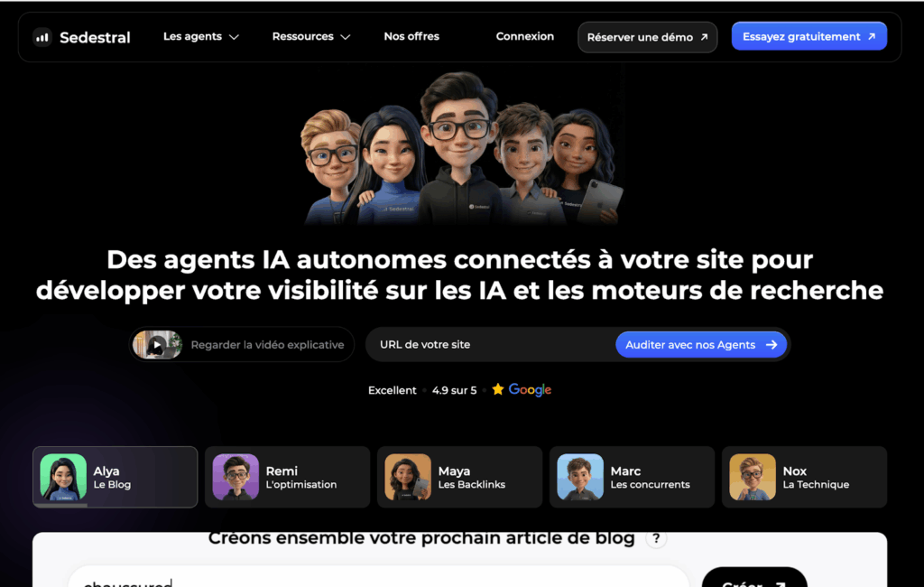Image resolution: width=924 pixels, height=587 pixels.
Task: Play the explanatory video thumbnail
Action: click(x=157, y=345)
